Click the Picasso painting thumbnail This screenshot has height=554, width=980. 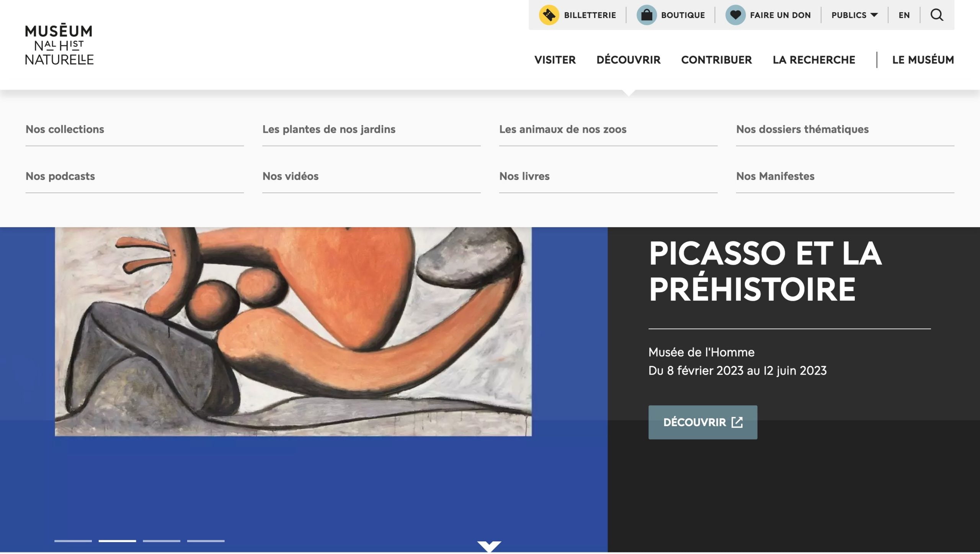click(293, 331)
